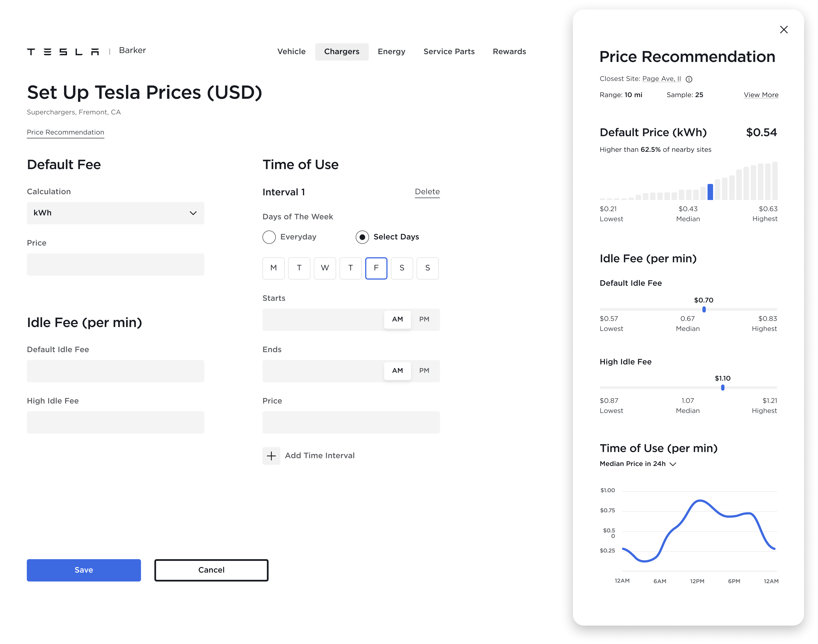Viewport: 818px width, 644px height.
Task: Click the Time of Use Price input field
Action: click(x=351, y=422)
